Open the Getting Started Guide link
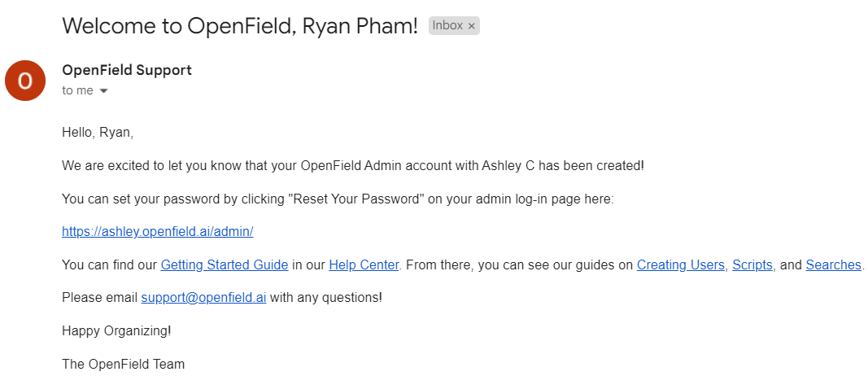The image size is (868, 376). pyautogui.click(x=225, y=265)
